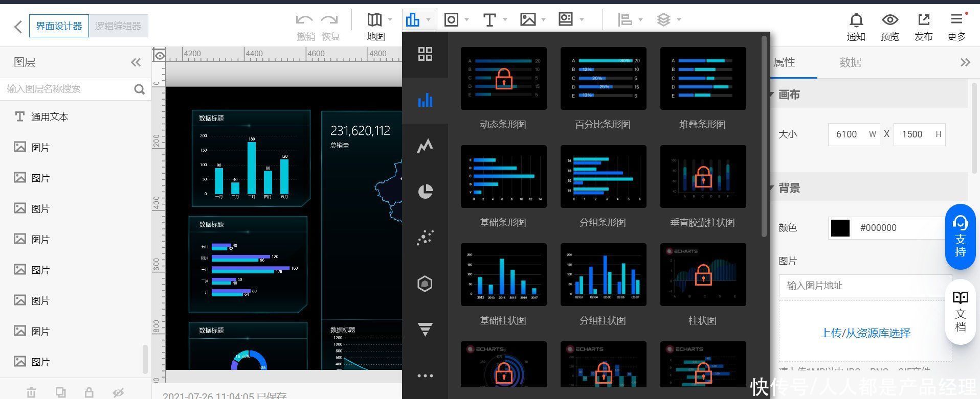The image size is (980, 399).
Task: Expand the text component dropdown arrow
Action: [x=505, y=20]
